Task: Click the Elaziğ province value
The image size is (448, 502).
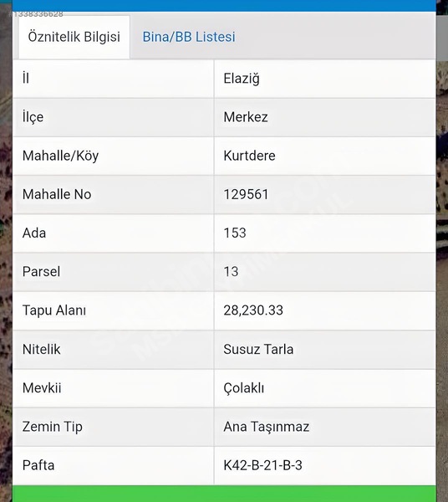Action: tap(242, 79)
